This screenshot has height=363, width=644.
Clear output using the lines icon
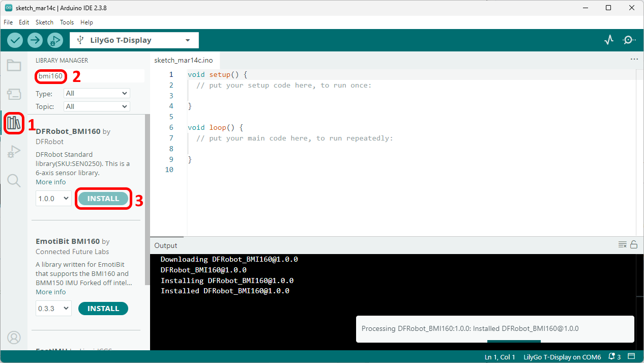point(622,245)
